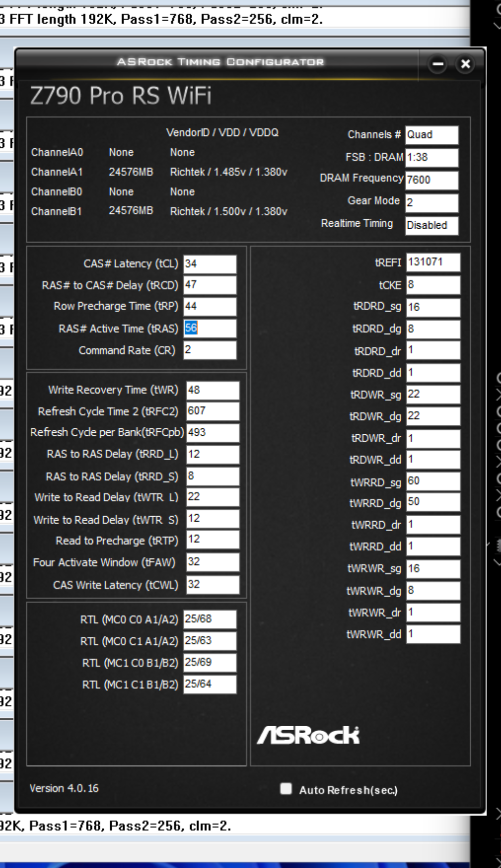Image resolution: width=501 pixels, height=868 pixels.
Task: Click the tRDRD_sg value field
Action: pyautogui.click(x=433, y=307)
